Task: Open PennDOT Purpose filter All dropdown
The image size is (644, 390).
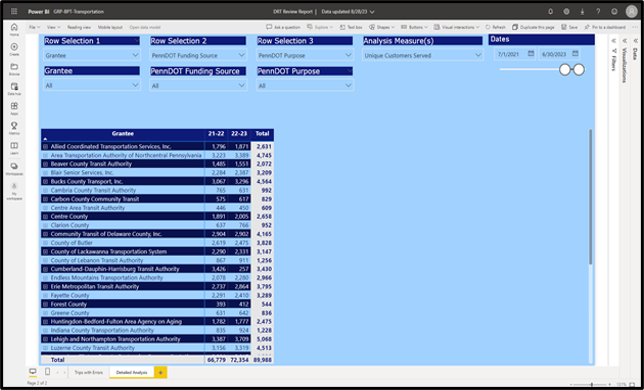Action: [305, 85]
